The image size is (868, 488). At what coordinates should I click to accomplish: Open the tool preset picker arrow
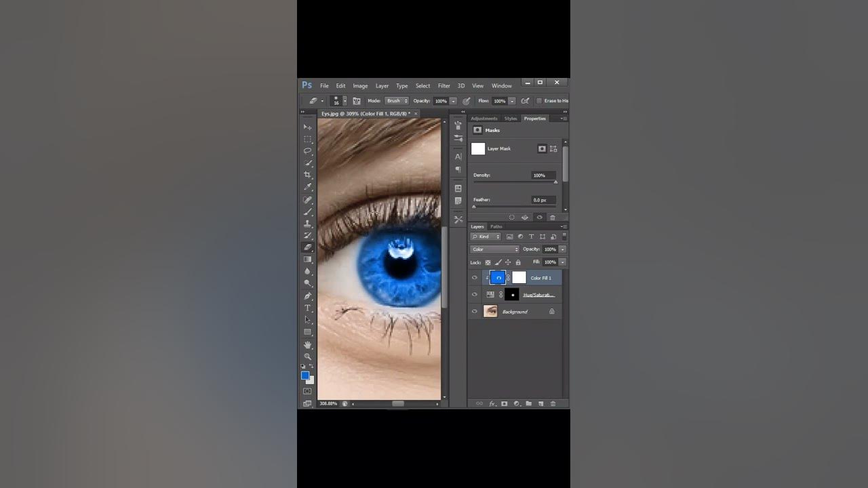click(322, 101)
